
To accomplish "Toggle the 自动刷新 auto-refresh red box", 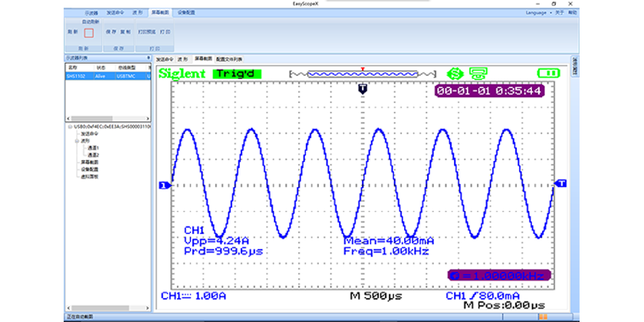I will (x=88, y=32).
